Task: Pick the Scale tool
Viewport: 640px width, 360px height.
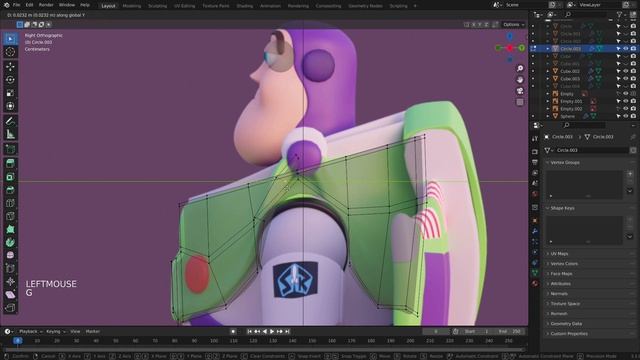Action: coord(10,93)
